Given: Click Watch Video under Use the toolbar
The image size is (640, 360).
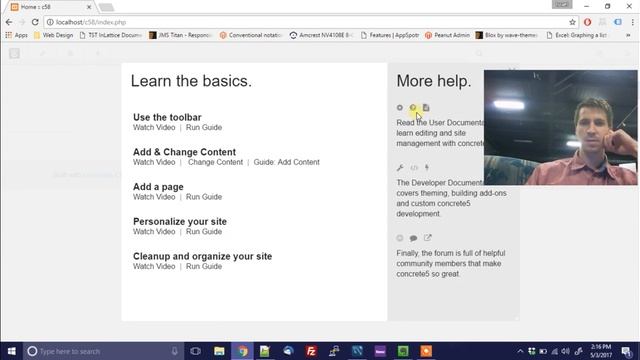Looking at the screenshot, I should pos(154,127).
